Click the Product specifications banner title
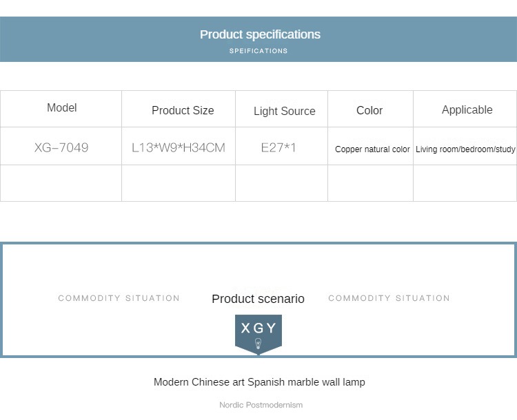 point(260,34)
